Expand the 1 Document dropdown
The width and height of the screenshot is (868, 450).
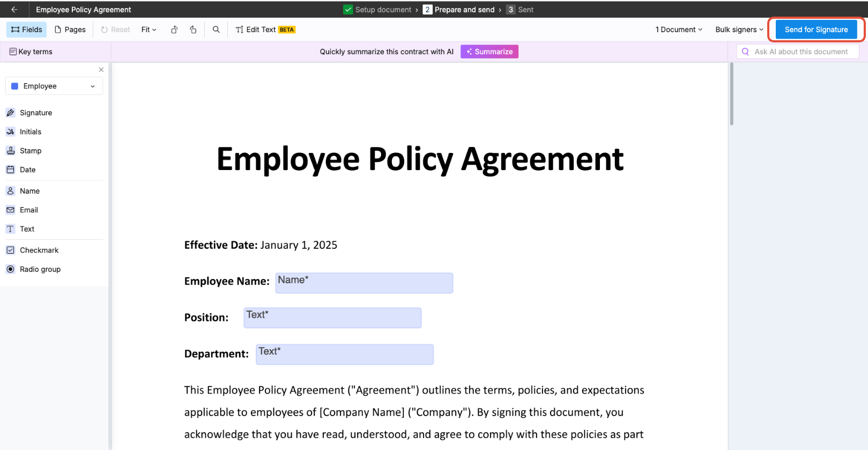coord(679,29)
